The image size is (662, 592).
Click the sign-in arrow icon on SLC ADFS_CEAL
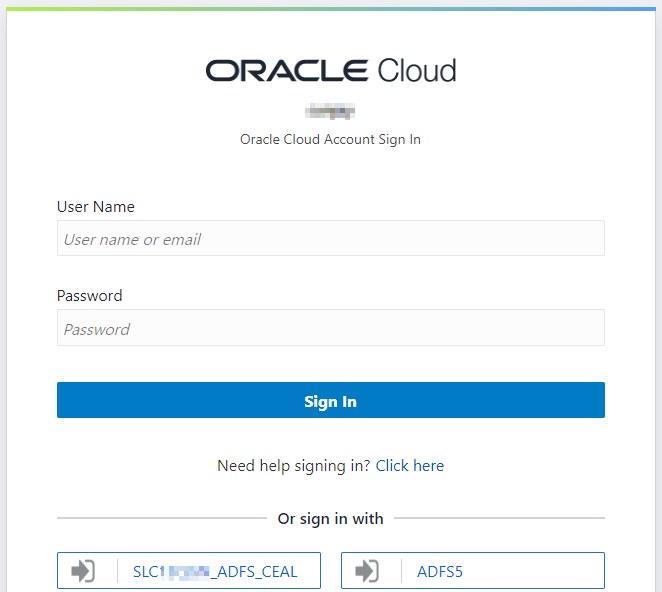(x=83, y=572)
